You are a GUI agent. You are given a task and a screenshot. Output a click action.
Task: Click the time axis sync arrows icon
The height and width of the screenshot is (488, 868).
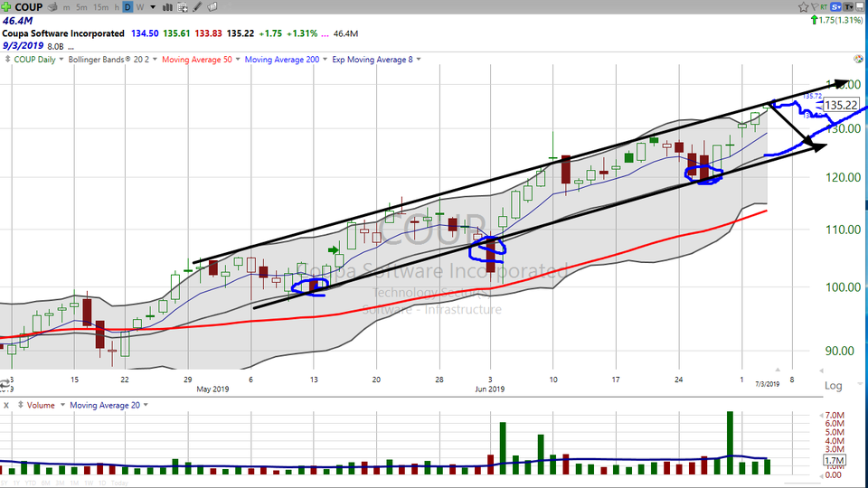tap(5, 383)
